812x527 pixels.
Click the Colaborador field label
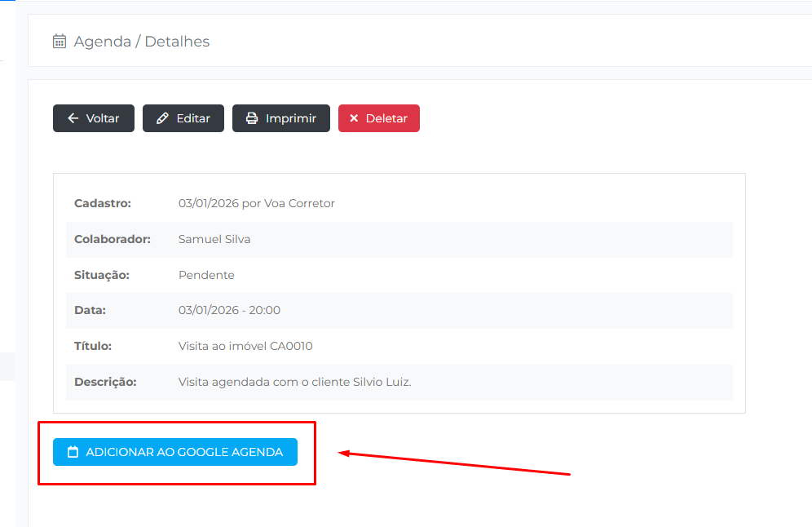(113, 239)
